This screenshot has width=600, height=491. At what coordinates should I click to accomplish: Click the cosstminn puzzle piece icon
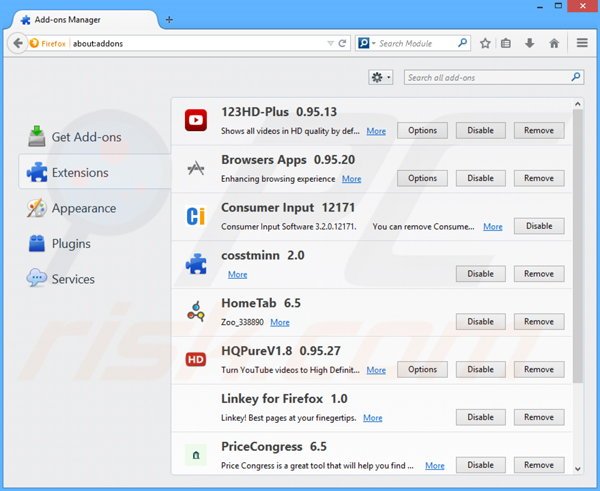tap(196, 264)
